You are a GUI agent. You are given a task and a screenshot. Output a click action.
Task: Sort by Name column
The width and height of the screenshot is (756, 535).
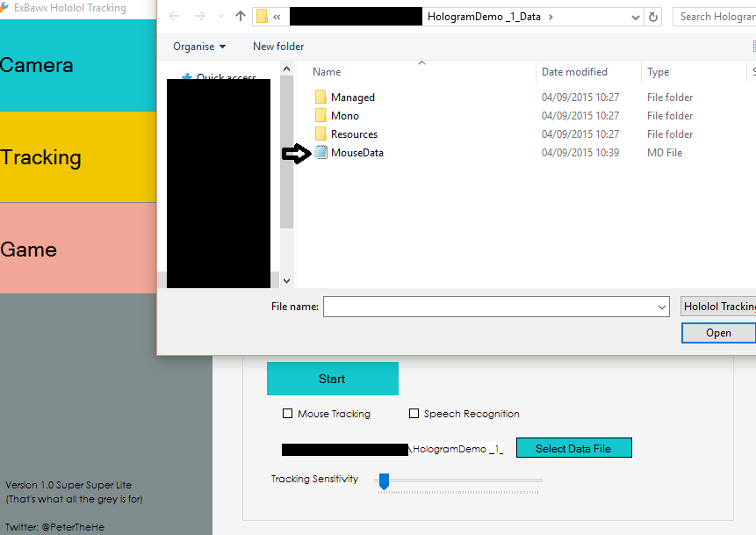tap(327, 72)
